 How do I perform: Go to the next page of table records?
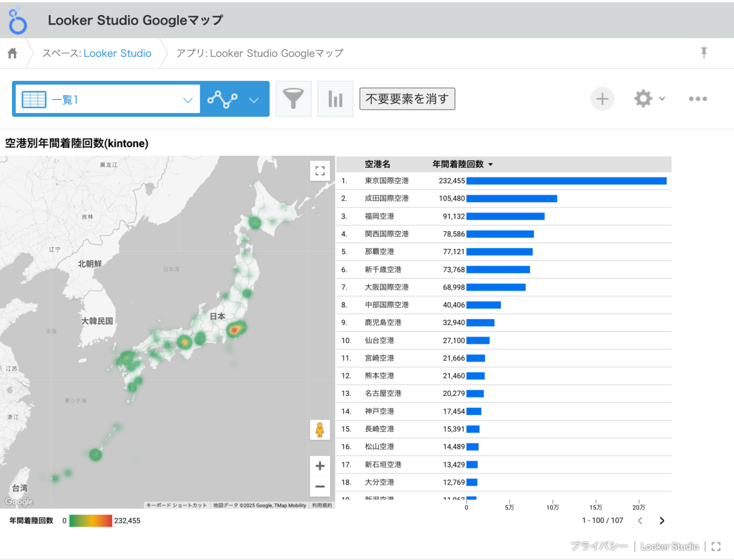(662, 521)
